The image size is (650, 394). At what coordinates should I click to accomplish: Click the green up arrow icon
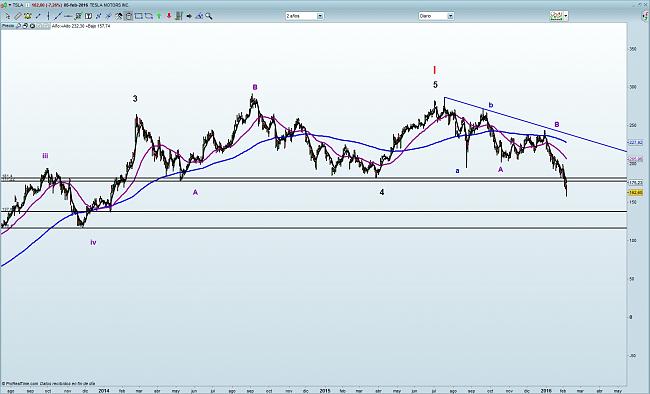click(158, 16)
